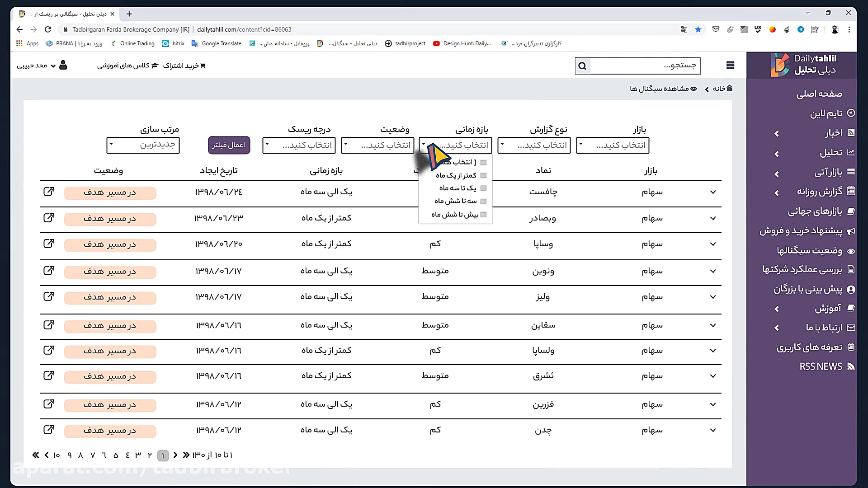Bookmark page with star icon
The height and width of the screenshot is (488, 868).
coord(698,29)
